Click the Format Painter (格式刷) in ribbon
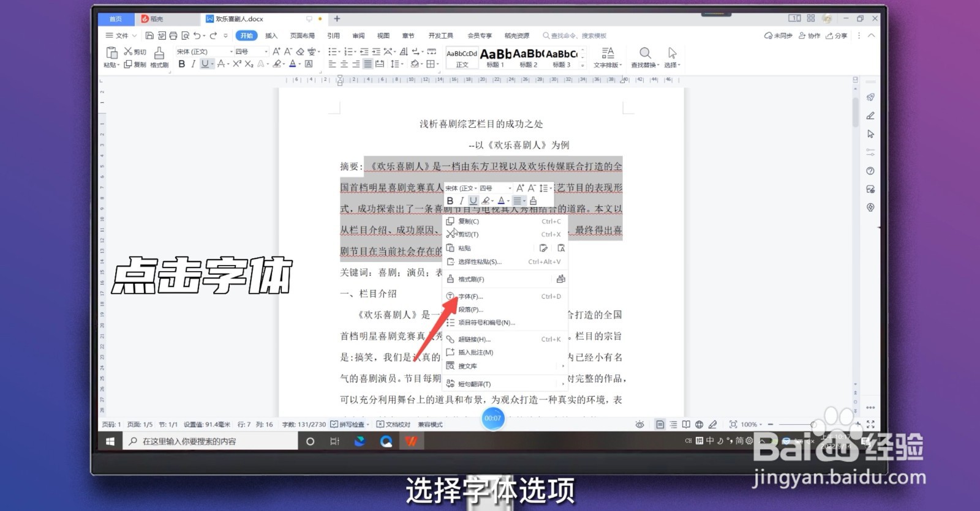This screenshot has height=511, width=980. click(159, 57)
